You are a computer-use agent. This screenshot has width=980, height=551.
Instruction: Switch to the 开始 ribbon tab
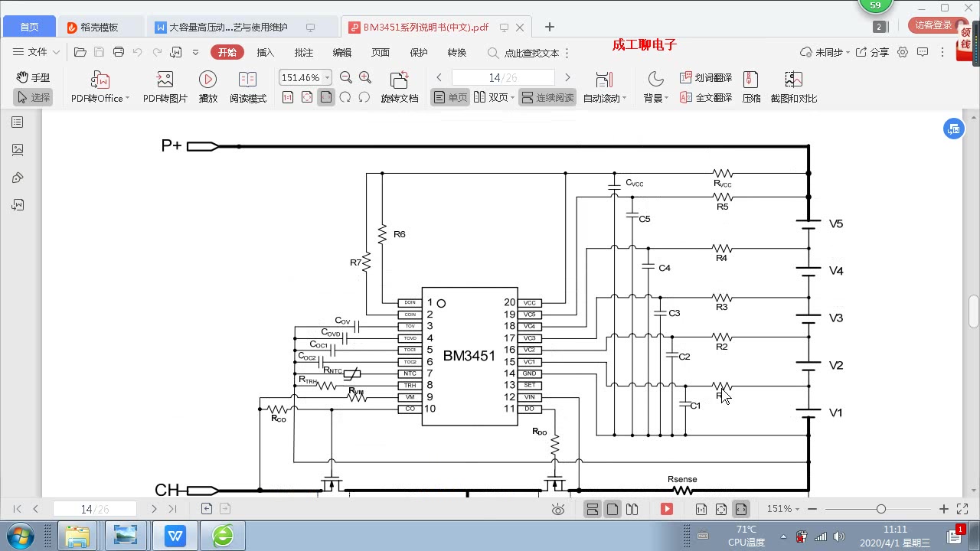[227, 52]
